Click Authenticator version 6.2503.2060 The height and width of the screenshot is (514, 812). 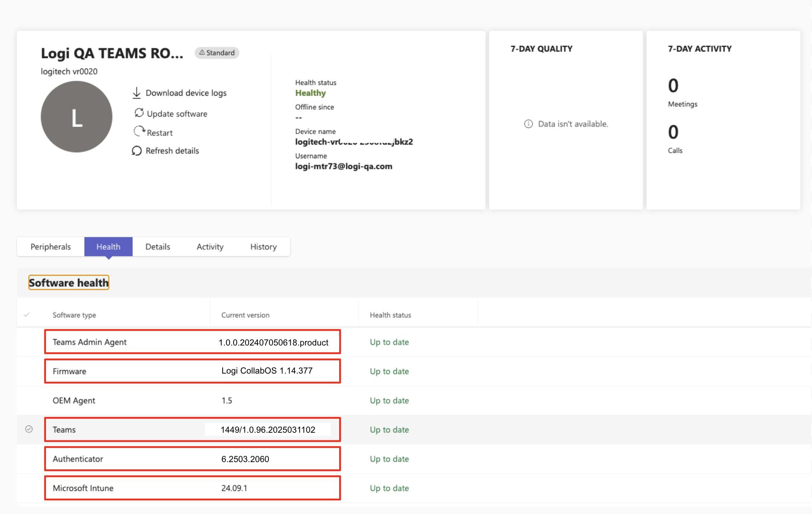(245, 459)
